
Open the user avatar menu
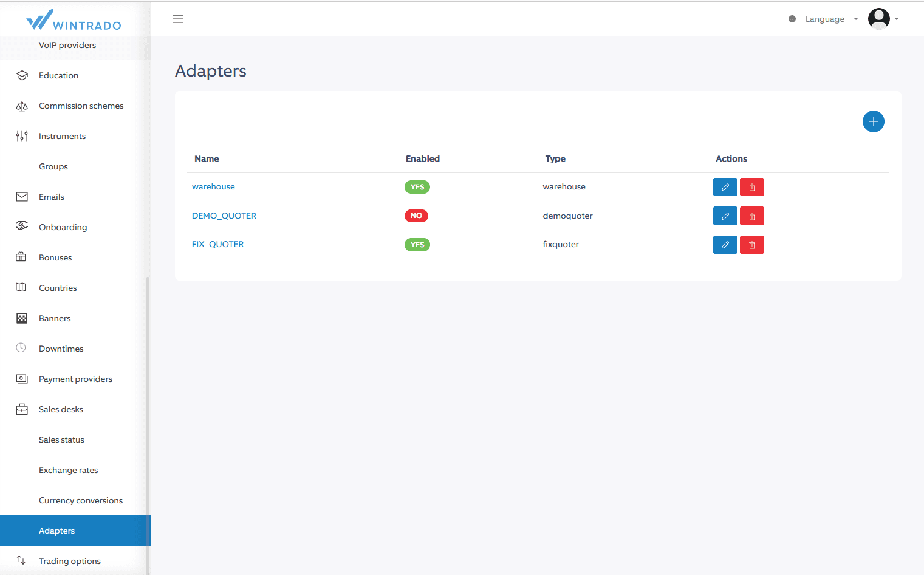[878, 19]
